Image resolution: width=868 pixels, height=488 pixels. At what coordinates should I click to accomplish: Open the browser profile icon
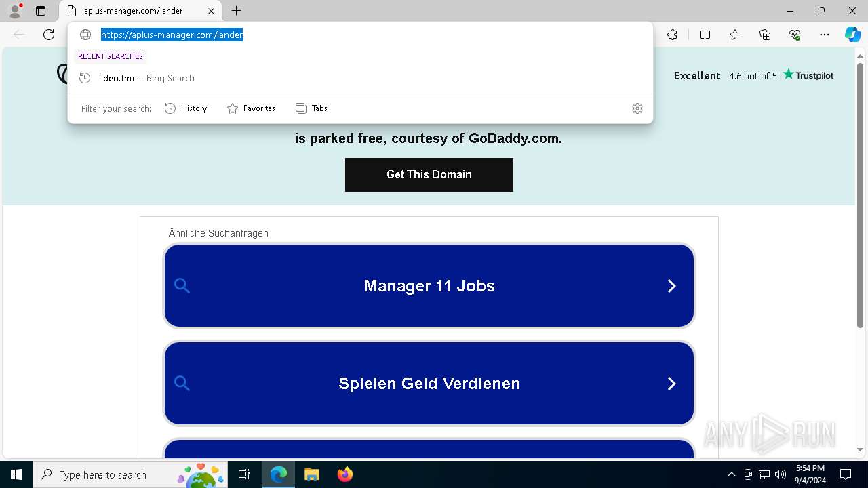(15, 11)
